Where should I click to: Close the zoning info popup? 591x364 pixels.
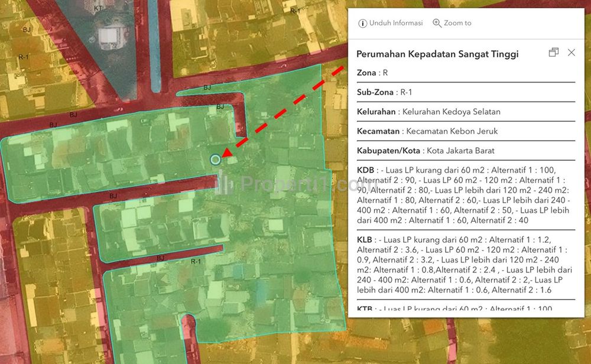pos(571,53)
